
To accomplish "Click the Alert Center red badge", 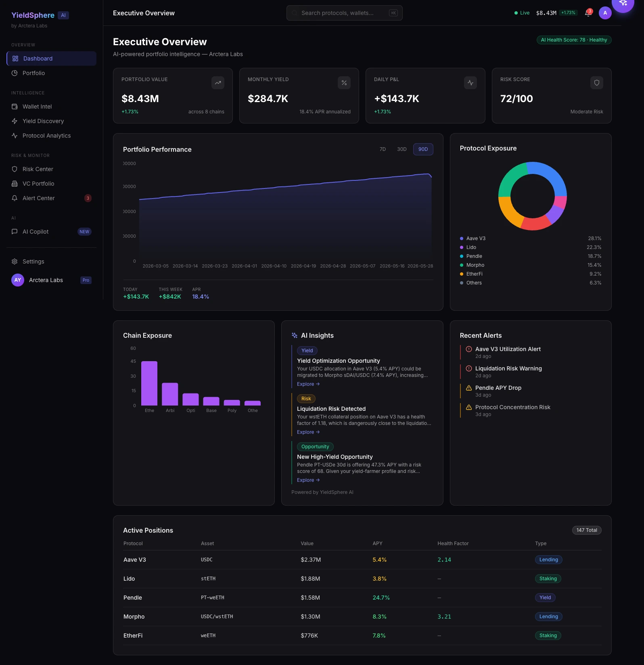I will pyautogui.click(x=88, y=198).
